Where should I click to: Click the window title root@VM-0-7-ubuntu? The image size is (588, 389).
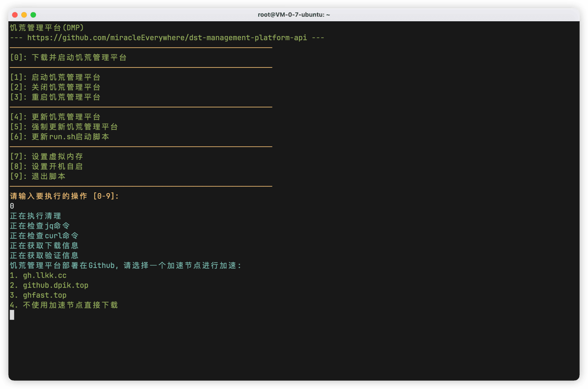(x=294, y=15)
